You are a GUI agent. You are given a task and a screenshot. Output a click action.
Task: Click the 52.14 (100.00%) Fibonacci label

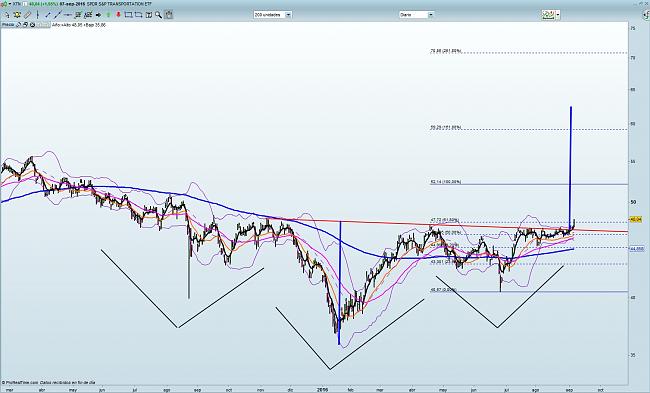click(x=446, y=182)
